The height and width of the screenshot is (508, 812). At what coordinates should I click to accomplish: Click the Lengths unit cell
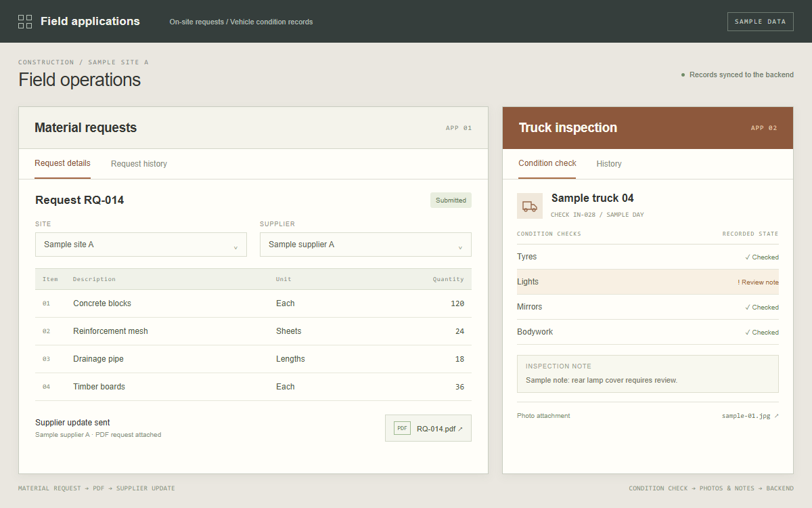pyautogui.click(x=290, y=359)
